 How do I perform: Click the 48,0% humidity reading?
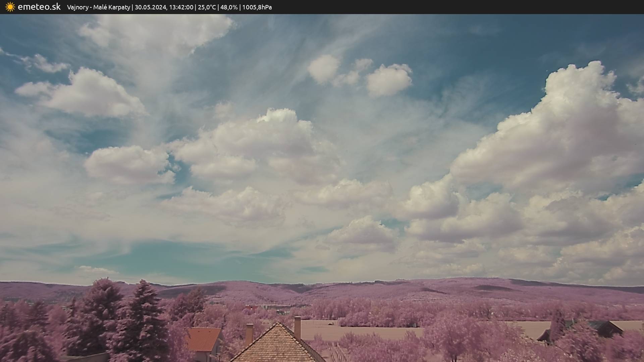pyautogui.click(x=229, y=7)
